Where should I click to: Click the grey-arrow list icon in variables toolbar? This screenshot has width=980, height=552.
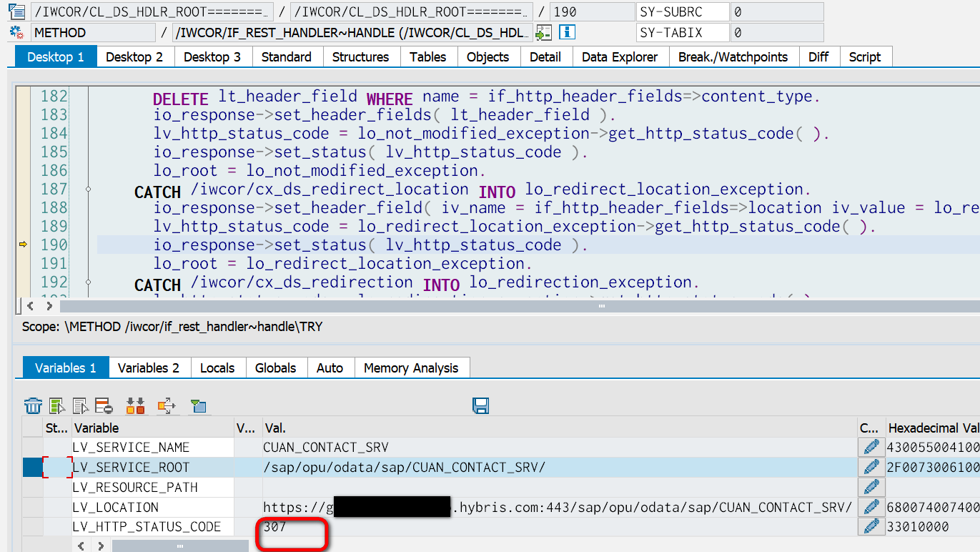coord(81,406)
